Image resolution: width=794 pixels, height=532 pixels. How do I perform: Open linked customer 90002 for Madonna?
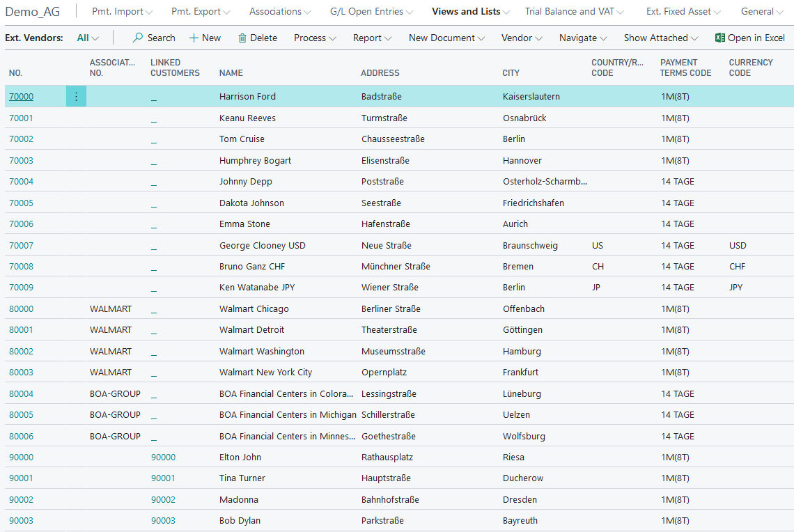pos(163,500)
